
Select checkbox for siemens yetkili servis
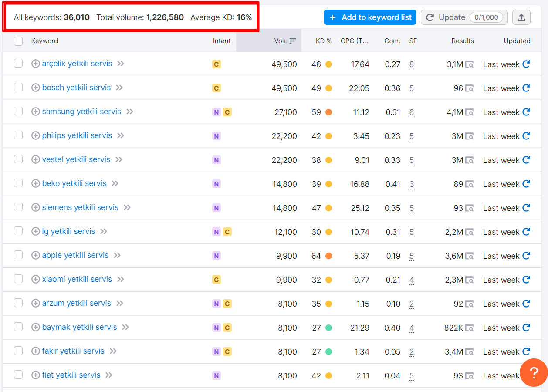(x=18, y=207)
